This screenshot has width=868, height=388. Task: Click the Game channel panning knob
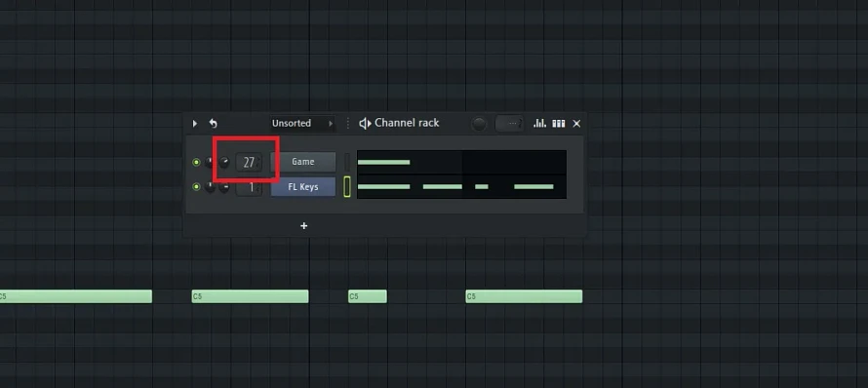click(x=210, y=162)
